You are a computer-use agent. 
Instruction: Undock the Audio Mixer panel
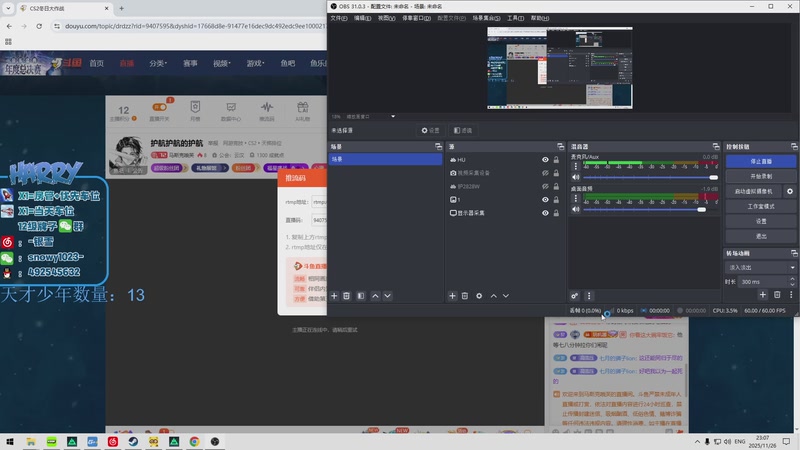[716, 146]
